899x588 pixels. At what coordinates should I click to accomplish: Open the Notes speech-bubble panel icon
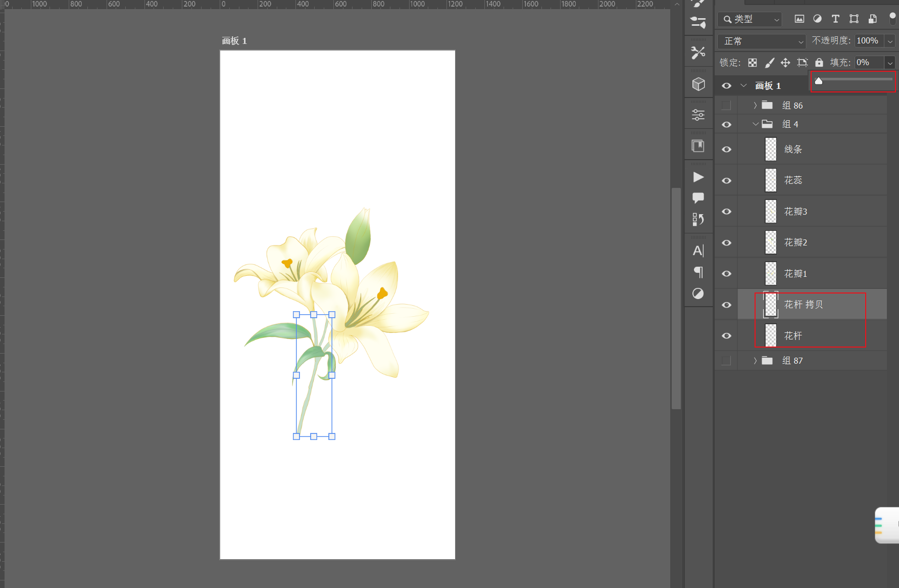click(x=698, y=198)
